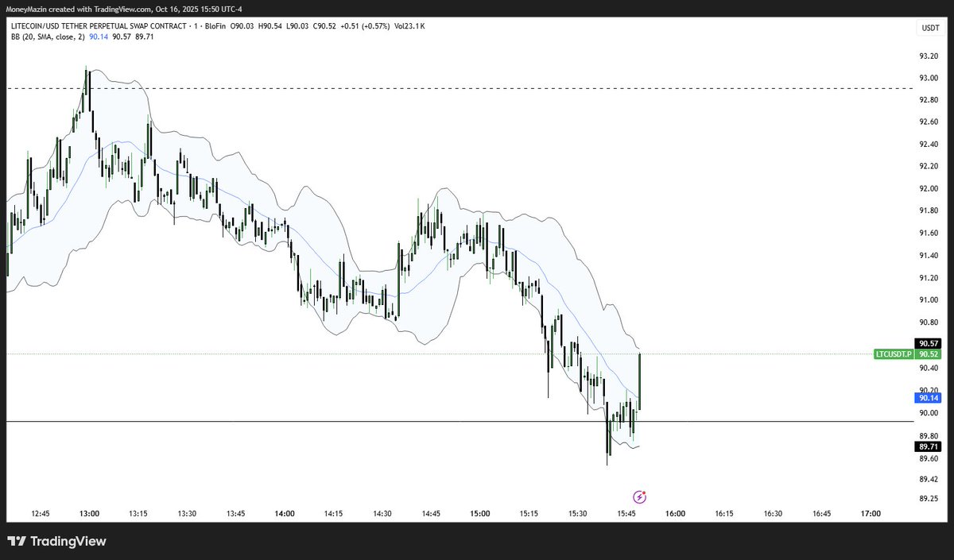Click the 92.20 price axis label
The image size is (954, 560).
coord(929,166)
